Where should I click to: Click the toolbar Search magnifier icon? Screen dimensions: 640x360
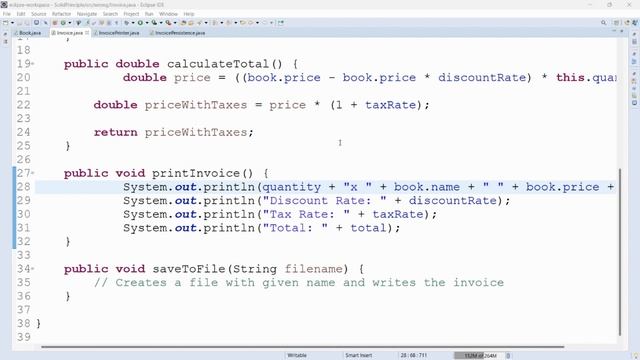click(604, 23)
